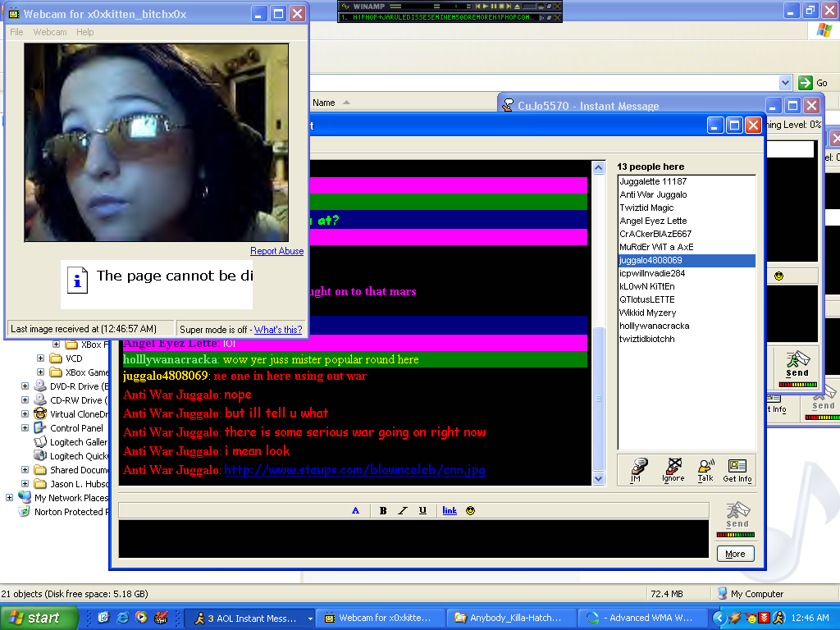The height and width of the screenshot is (630, 840).
Task: Expand the VCD folder in the tree
Action: (41, 358)
